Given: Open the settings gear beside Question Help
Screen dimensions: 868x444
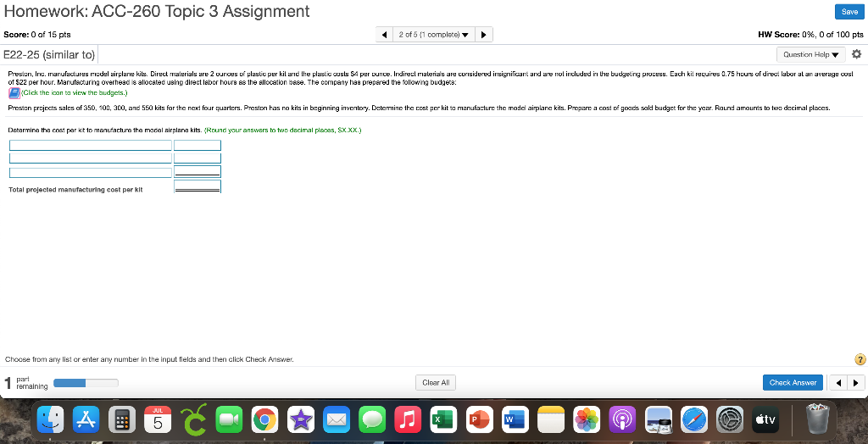Looking at the screenshot, I should pyautogui.click(x=857, y=54).
